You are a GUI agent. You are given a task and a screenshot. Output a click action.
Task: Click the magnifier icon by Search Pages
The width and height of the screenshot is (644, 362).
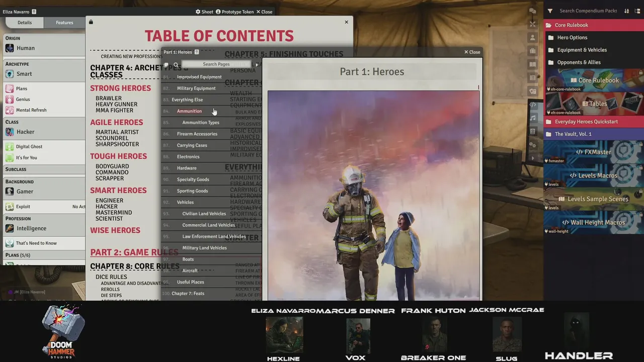coord(176,64)
